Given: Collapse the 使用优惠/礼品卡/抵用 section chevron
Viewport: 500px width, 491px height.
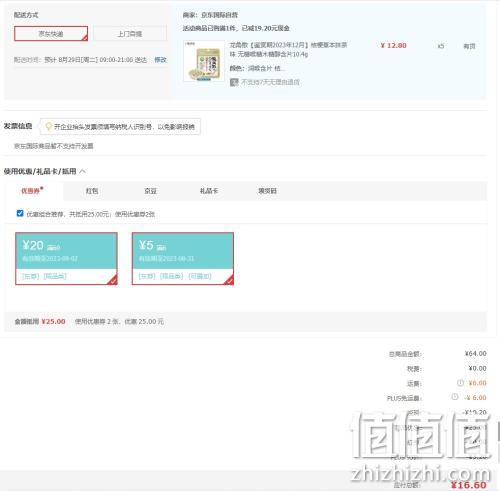Looking at the screenshot, I should click(x=83, y=171).
